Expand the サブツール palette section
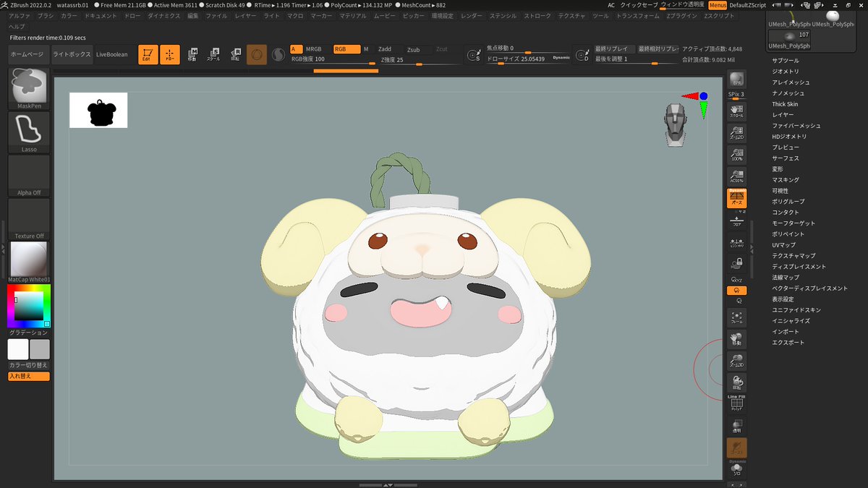The width and height of the screenshot is (868, 488). point(786,61)
